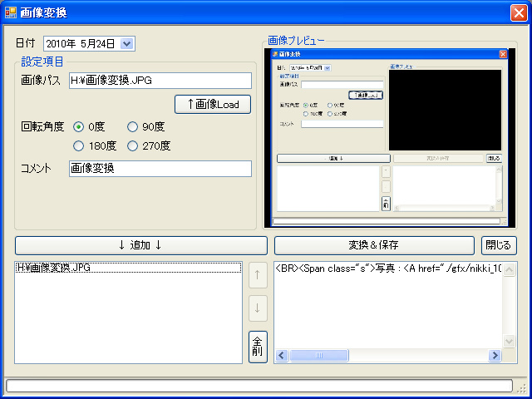Click into the 画像パス text field

(x=159, y=81)
